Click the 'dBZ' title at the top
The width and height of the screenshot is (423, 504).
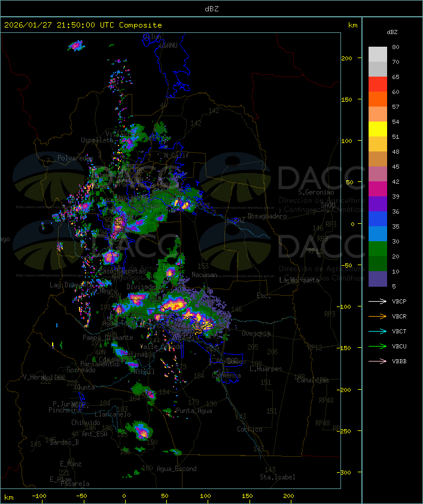pyautogui.click(x=212, y=9)
